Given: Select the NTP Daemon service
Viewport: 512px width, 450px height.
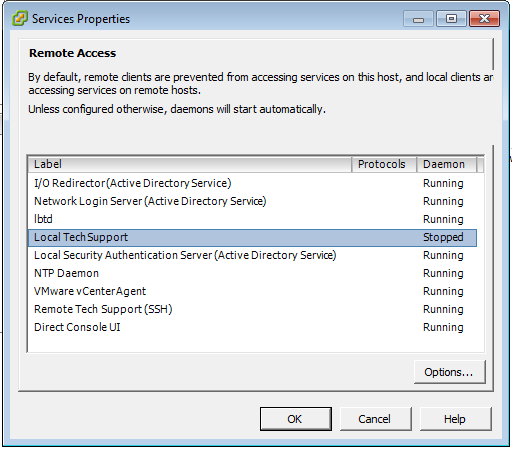Looking at the screenshot, I should tap(252, 273).
